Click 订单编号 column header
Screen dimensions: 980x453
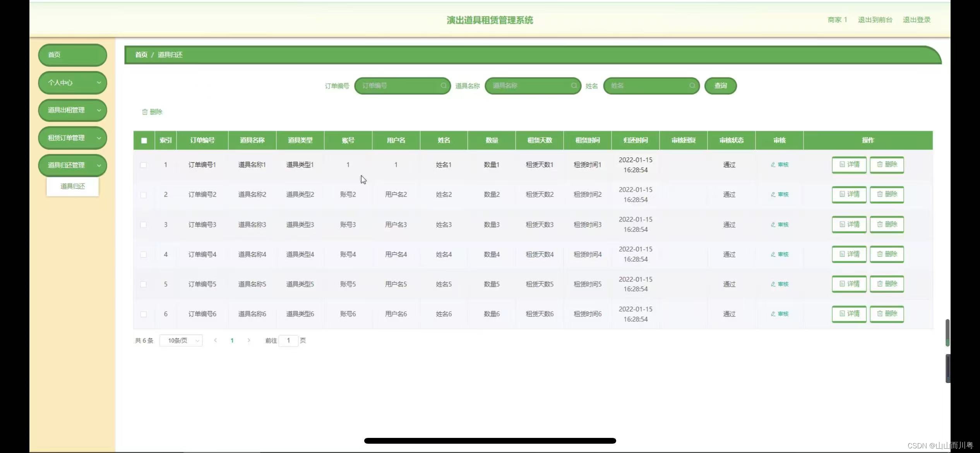[202, 140]
